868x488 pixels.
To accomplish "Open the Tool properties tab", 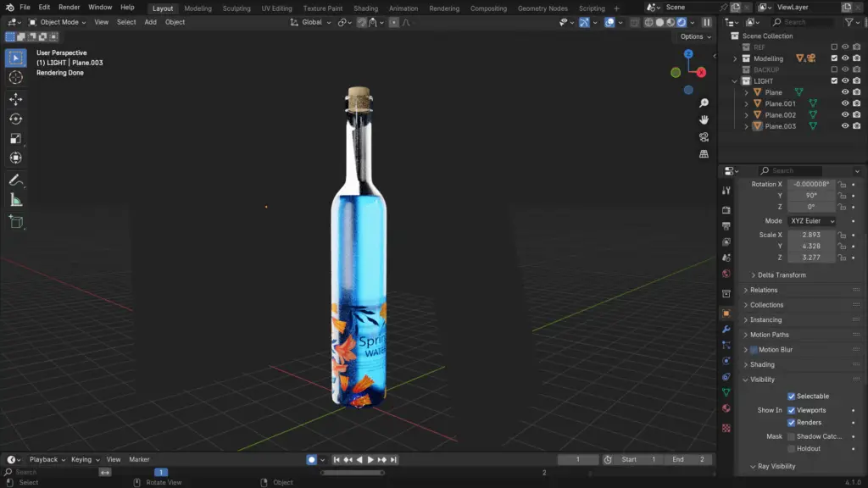I will (726, 191).
